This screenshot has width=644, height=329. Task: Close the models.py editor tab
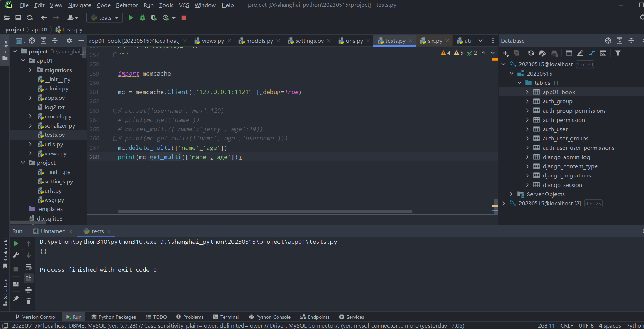(278, 41)
